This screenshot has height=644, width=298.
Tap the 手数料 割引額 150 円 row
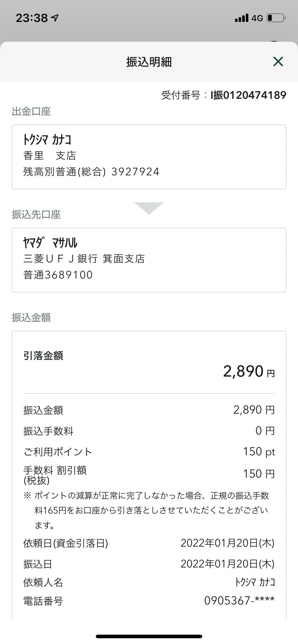(149, 474)
